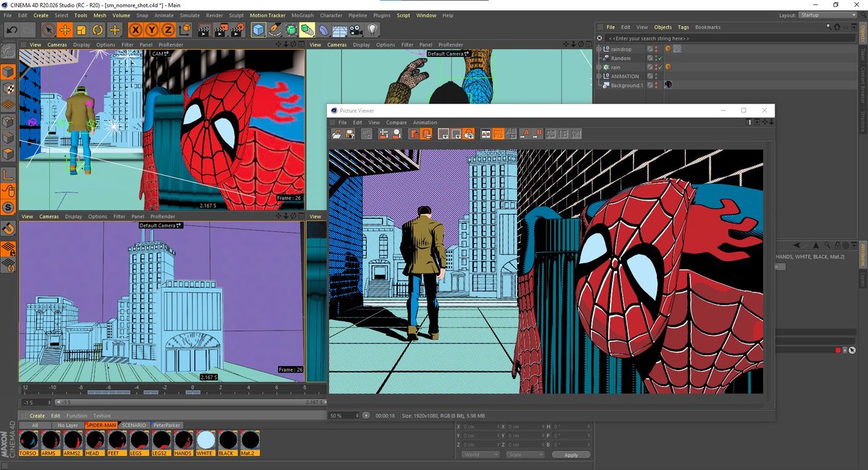Open the MoGraph menu
The width and height of the screenshot is (868, 470).
(x=302, y=15)
